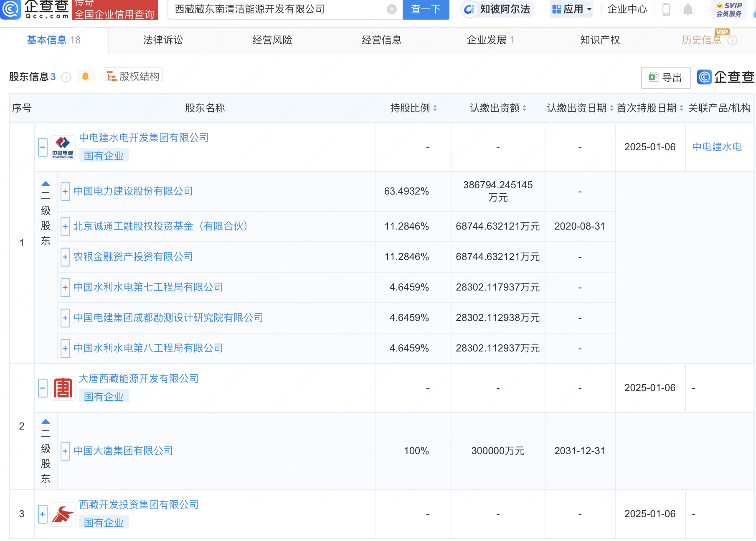Click the 查一下 search button
Viewport: 756px width, 541px height.
[x=426, y=9]
